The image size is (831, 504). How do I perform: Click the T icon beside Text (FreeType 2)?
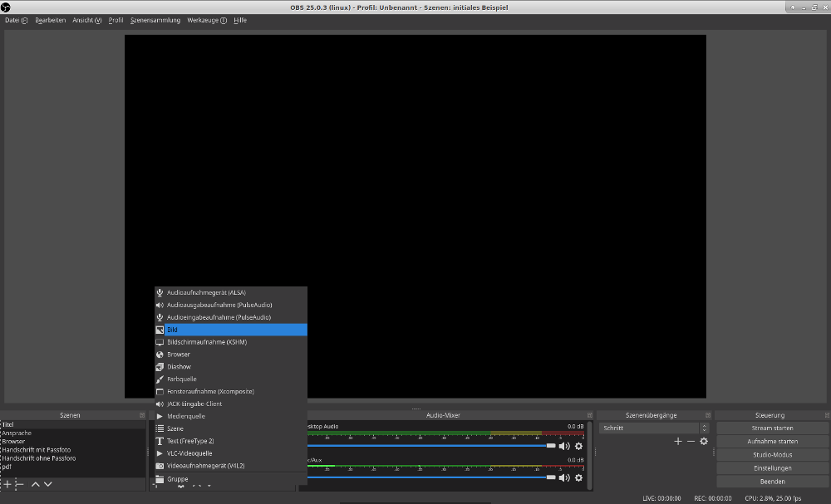coord(160,441)
